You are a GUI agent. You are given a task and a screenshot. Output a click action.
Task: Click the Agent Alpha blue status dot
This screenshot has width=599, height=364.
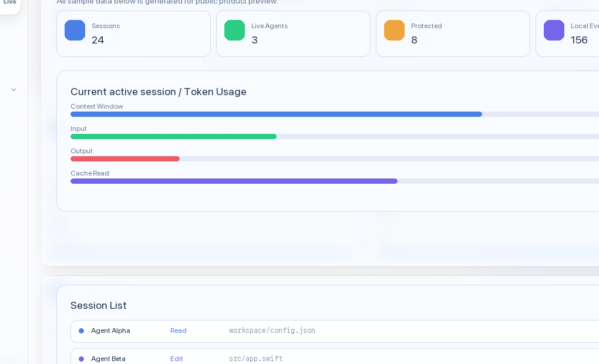pos(82,331)
